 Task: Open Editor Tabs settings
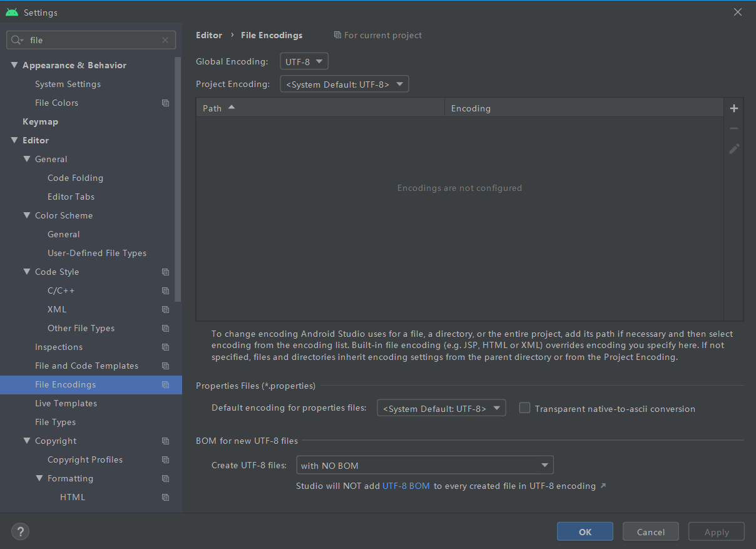pos(71,197)
